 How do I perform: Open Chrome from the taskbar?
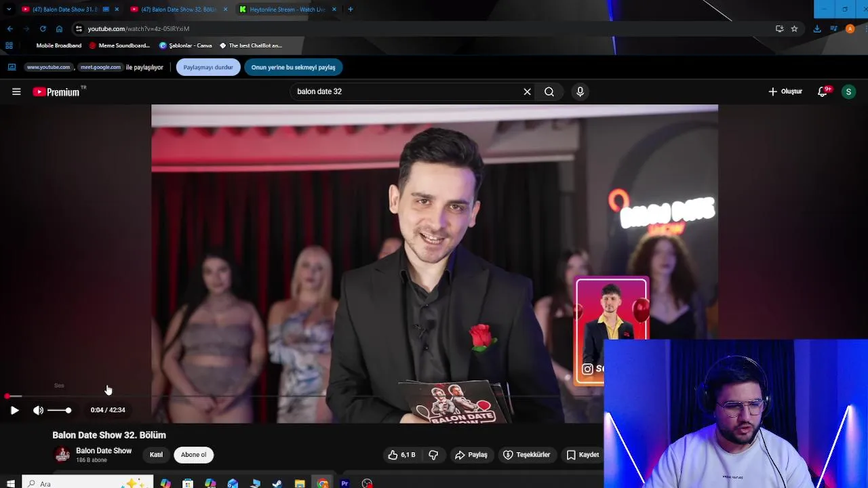[x=322, y=483]
